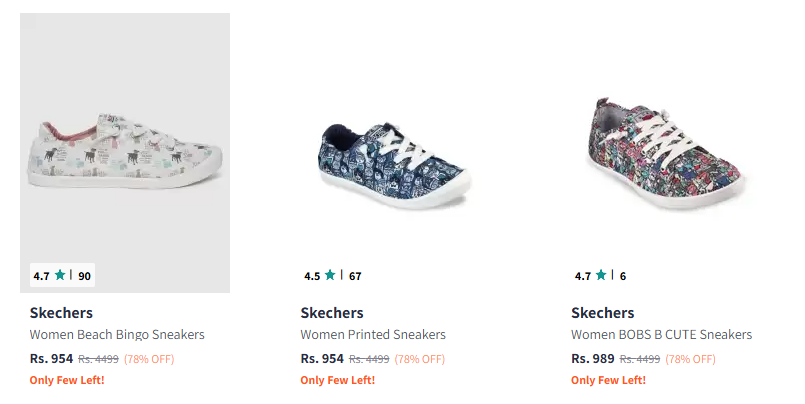Click the 78% OFF label under Women Printed Sneakers

click(419, 359)
